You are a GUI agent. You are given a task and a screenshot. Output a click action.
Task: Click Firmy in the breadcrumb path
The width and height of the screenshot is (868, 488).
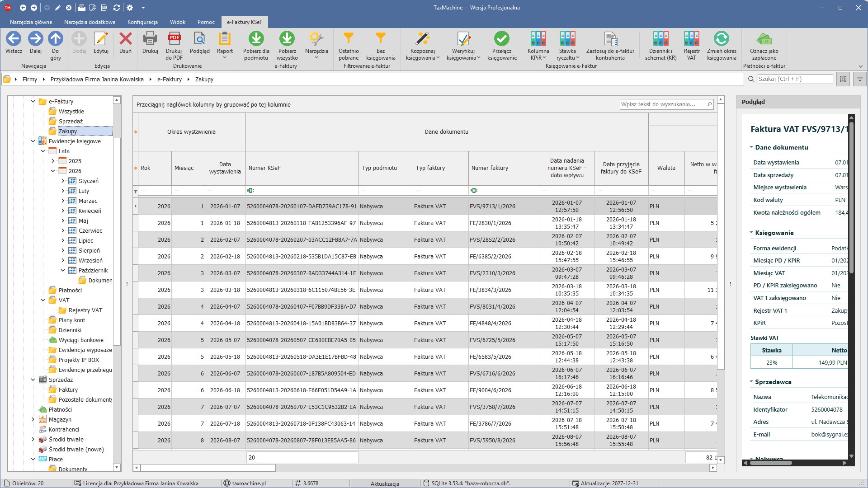[30, 79]
